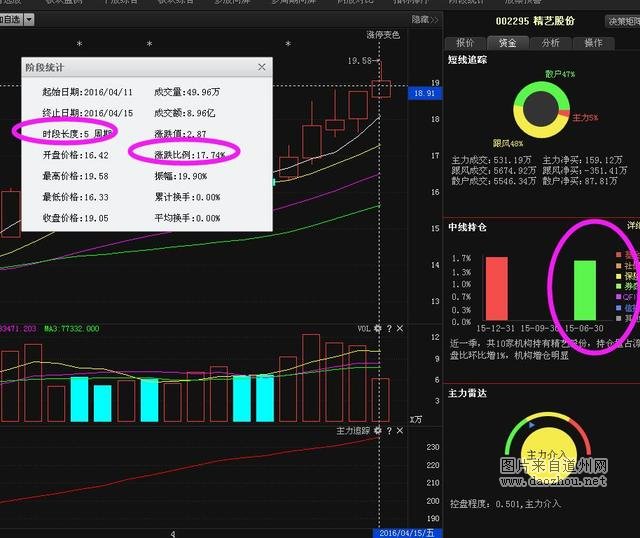Close the 主力追踪 indicator panel
The width and height of the screenshot is (640, 538).
pos(400,431)
